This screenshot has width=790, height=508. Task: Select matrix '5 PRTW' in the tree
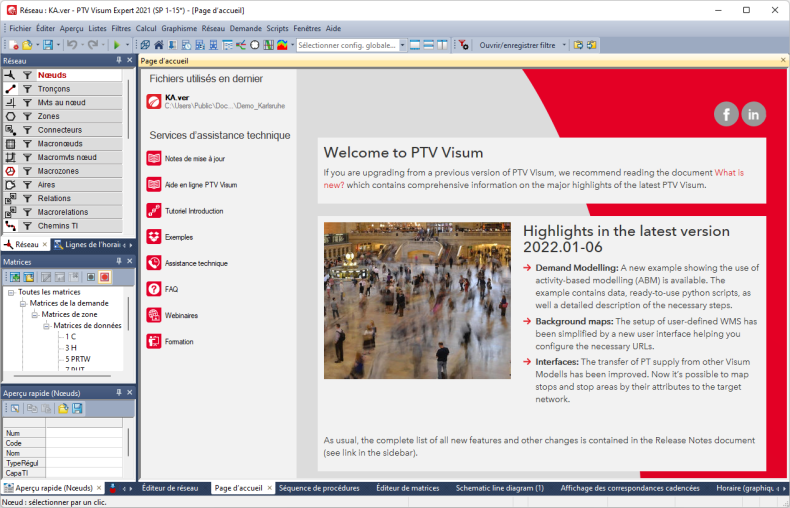(80, 358)
